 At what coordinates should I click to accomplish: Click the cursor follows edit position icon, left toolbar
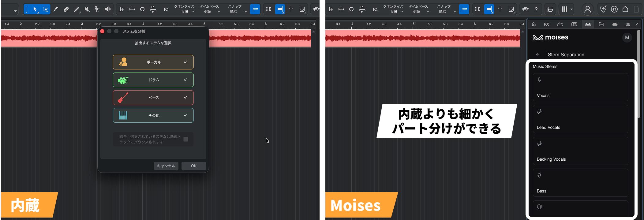291,9
